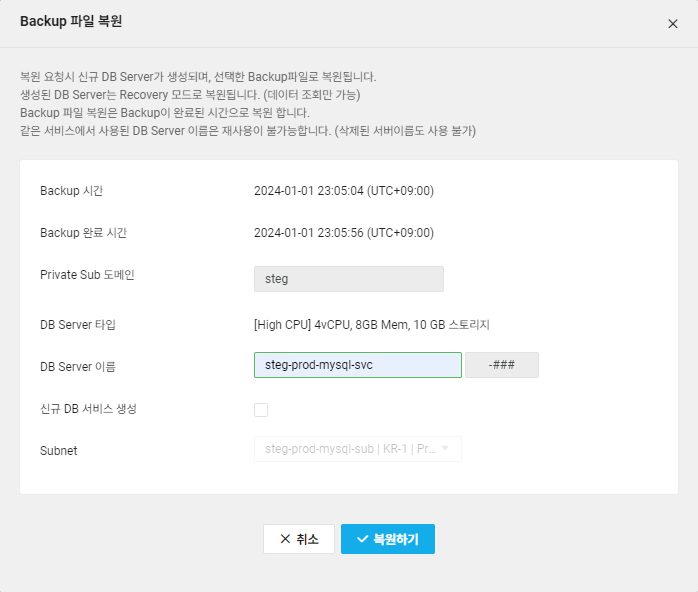This screenshot has height=592, width=698.
Task: Click the Private Sub 도메인 steg field
Action: pos(348,279)
